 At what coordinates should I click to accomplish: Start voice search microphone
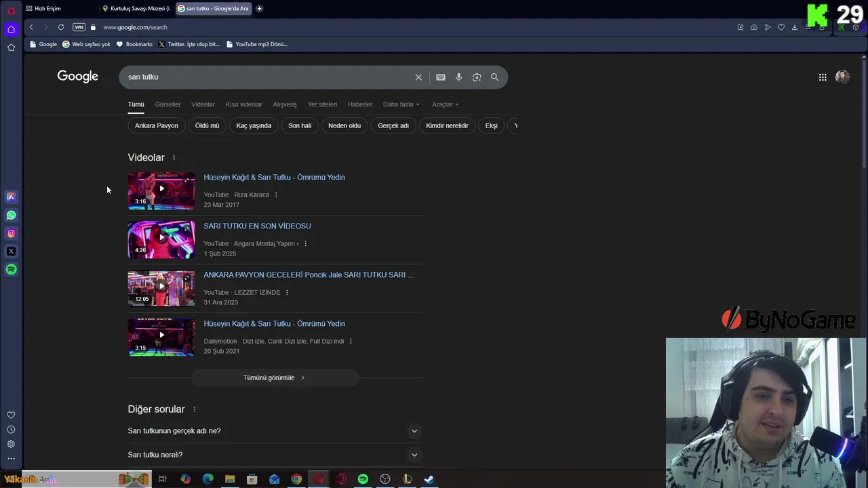459,77
